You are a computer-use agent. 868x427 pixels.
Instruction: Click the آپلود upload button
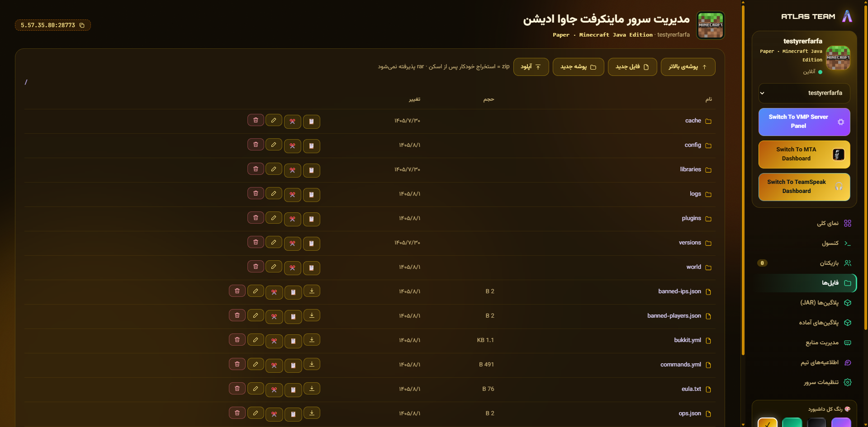click(x=531, y=67)
